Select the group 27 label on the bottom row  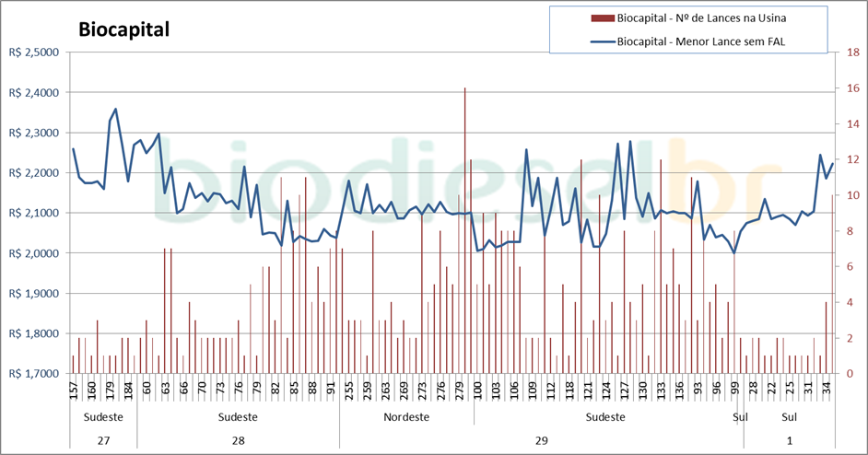[103, 440]
